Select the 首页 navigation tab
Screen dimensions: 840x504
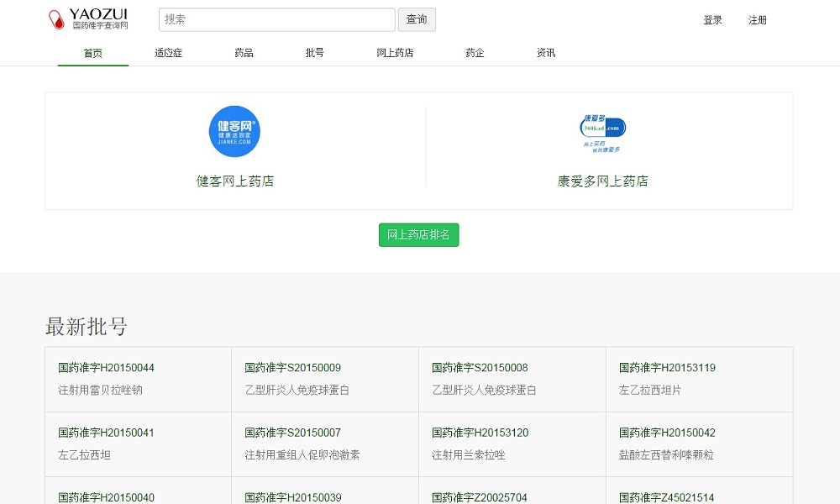tap(93, 53)
